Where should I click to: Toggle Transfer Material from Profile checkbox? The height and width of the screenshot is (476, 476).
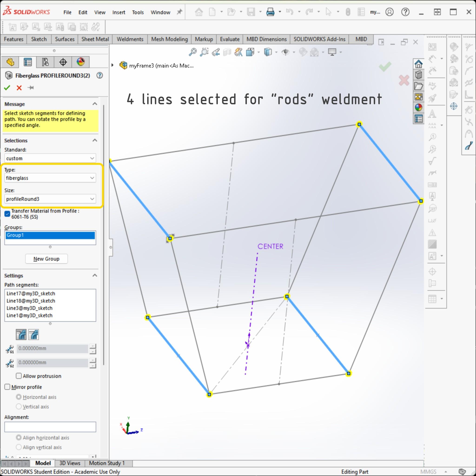[x=7, y=214]
